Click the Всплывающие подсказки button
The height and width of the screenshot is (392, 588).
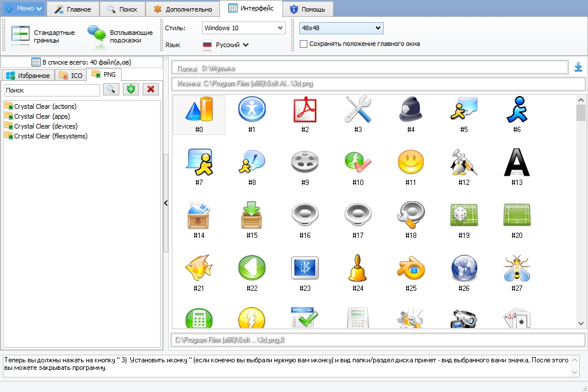pyautogui.click(x=121, y=37)
